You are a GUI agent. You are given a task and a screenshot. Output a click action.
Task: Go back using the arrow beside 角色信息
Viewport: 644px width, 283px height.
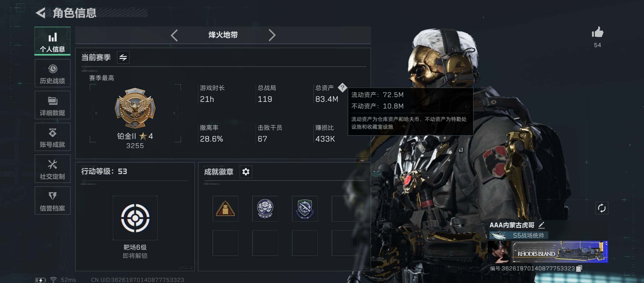pyautogui.click(x=41, y=13)
